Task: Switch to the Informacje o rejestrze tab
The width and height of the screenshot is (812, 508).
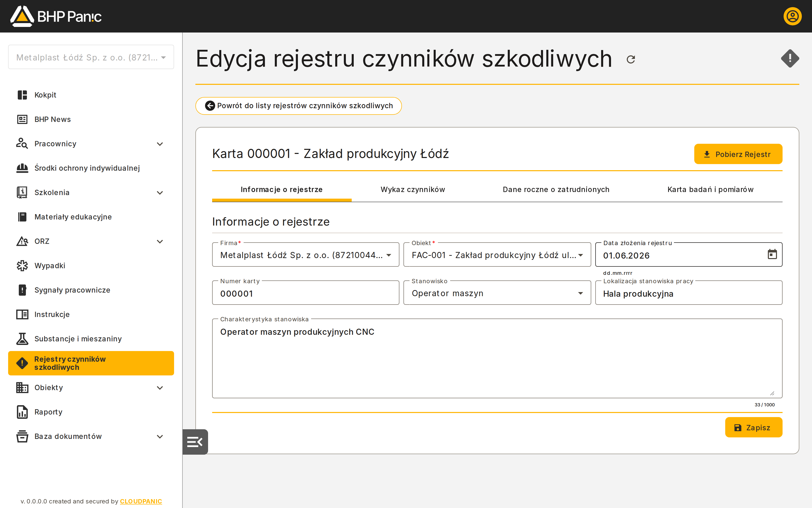Action: click(281, 189)
